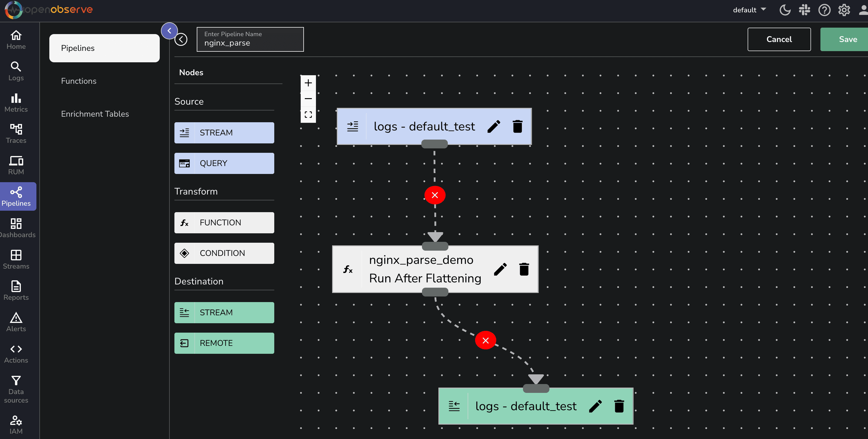Open the Slack community icon
This screenshot has width=868, height=439.
point(804,10)
